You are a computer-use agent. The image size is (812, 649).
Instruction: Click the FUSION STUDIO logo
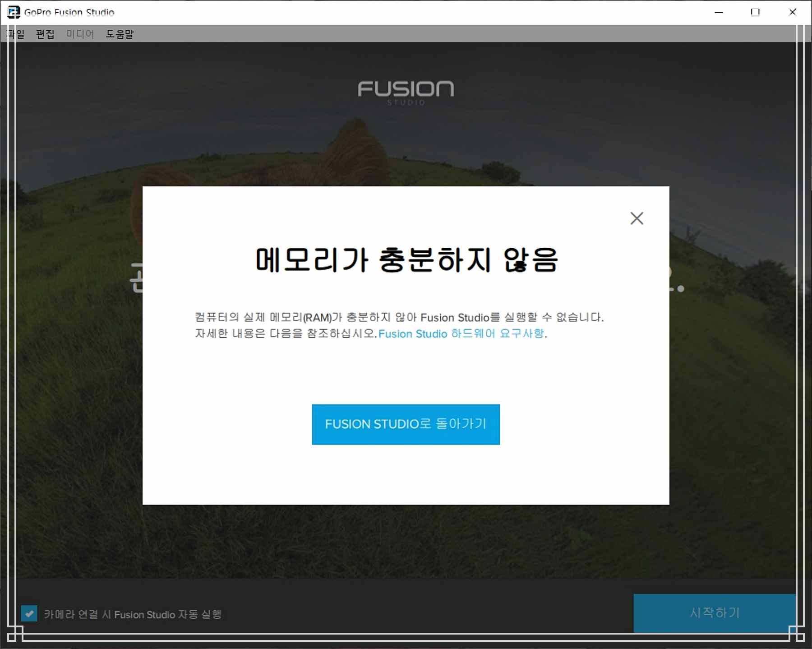406,93
